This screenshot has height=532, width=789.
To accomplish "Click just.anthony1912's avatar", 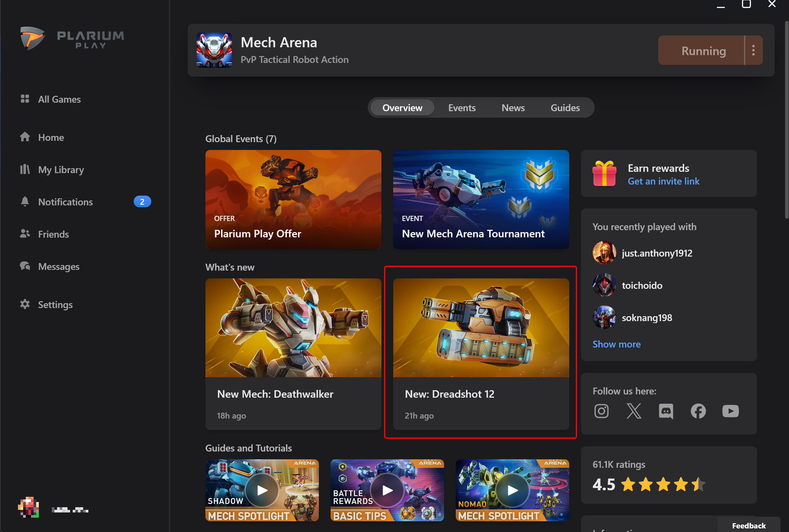I will [x=604, y=253].
